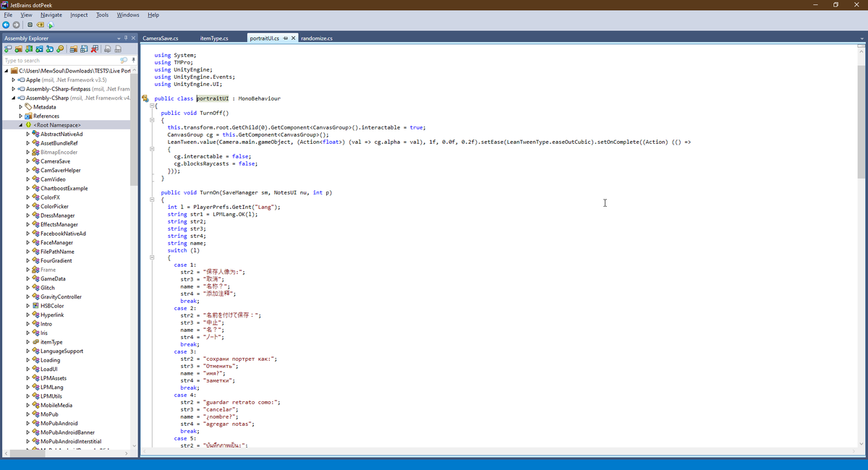Click the red X clear list icon
868x470 pixels.
coord(95,49)
